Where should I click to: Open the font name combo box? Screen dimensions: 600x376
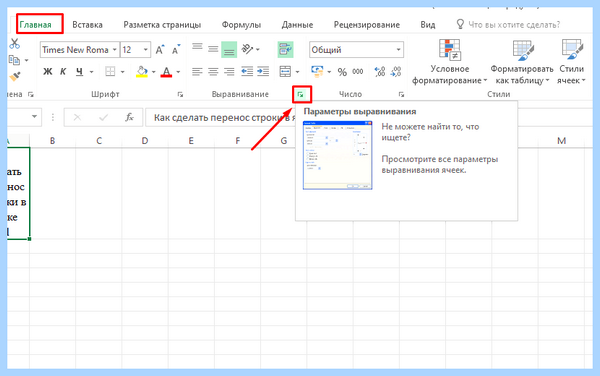click(80, 50)
